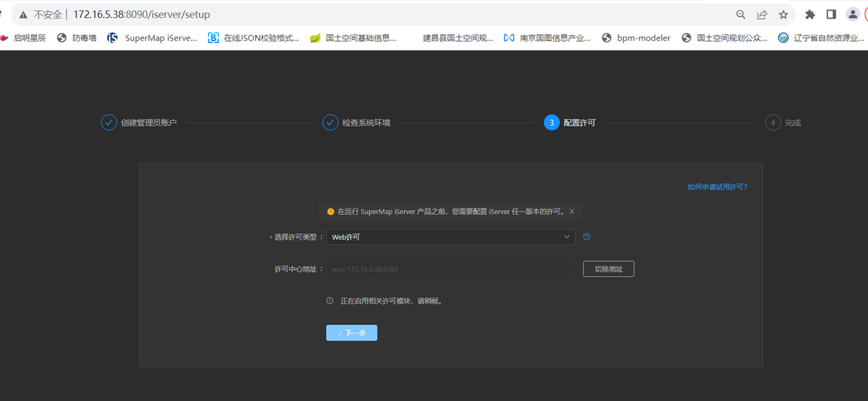Bookmark this page with the star icon
Viewport: 868px width, 401px height.
[x=783, y=15]
